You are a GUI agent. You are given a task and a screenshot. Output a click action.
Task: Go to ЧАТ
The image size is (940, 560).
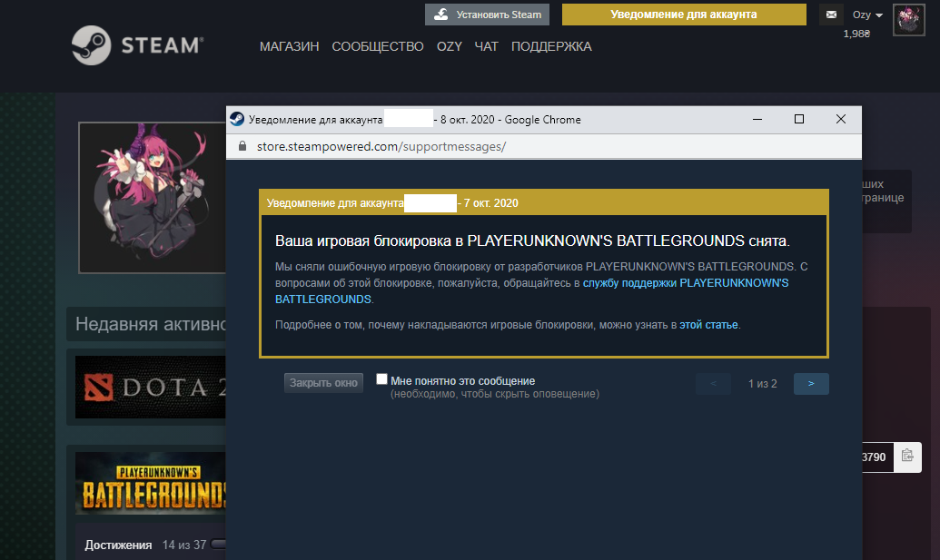486,46
